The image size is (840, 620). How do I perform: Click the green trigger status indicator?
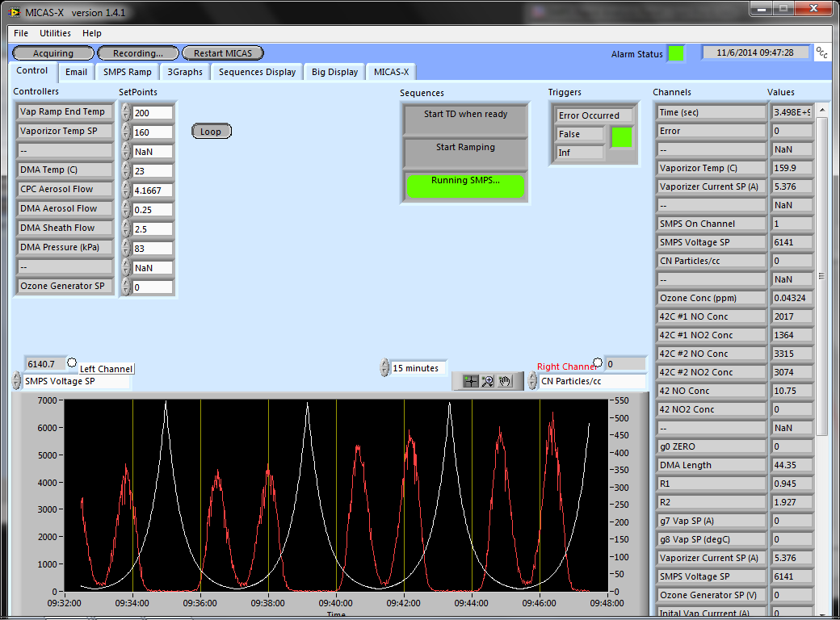(x=621, y=137)
